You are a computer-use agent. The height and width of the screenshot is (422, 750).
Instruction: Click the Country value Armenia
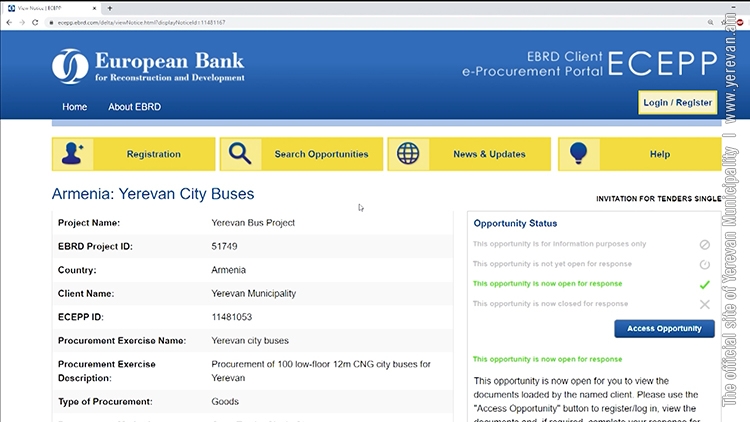[229, 270]
